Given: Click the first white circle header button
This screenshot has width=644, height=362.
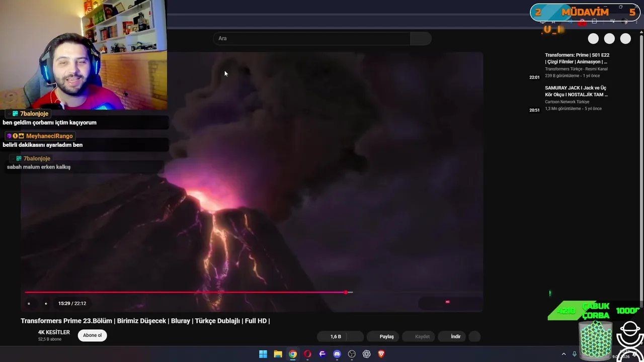Looking at the screenshot, I should [x=593, y=39].
